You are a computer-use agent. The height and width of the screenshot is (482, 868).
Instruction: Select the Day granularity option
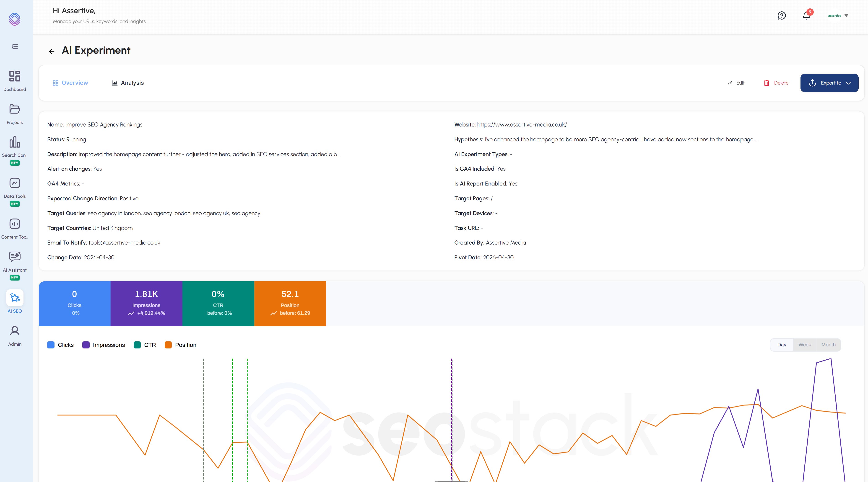click(781, 345)
